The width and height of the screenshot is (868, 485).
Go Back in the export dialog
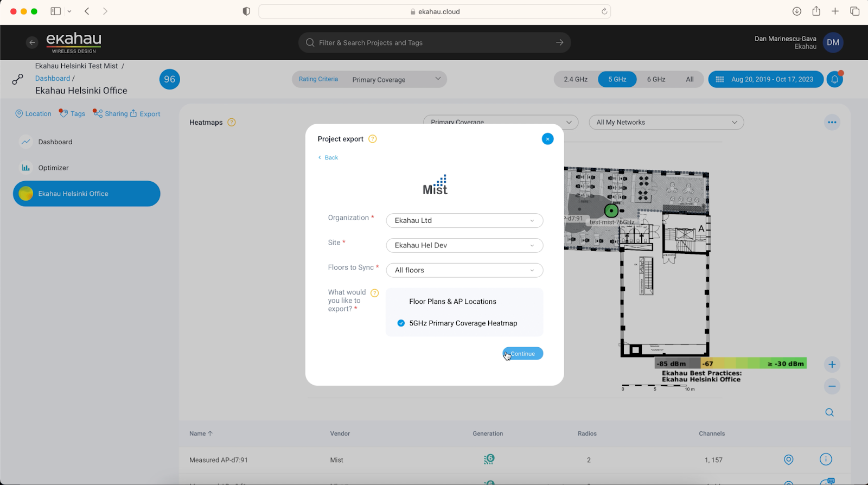tap(328, 157)
